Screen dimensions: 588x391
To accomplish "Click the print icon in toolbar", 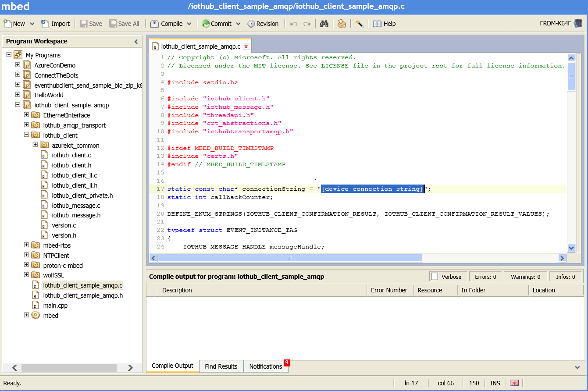I will (342, 24).
